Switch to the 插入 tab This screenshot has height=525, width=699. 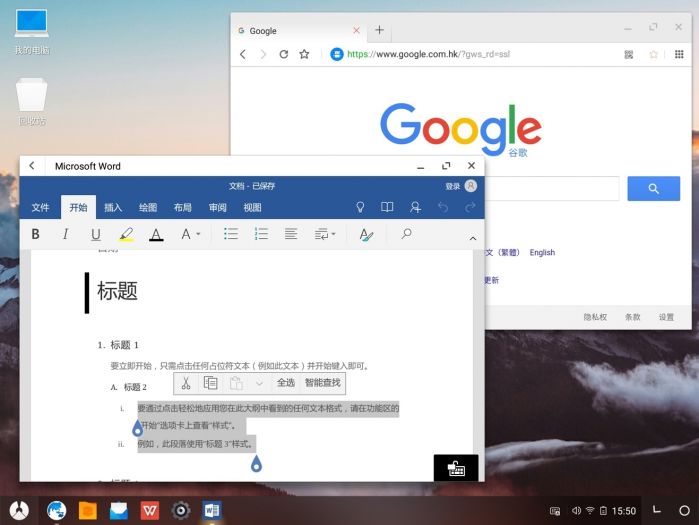click(113, 207)
